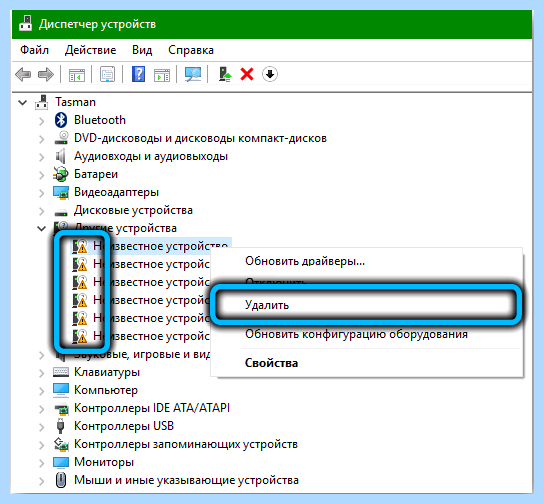544x504 pixels.
Task: Click the Forward arrow toolbar icon
Action: point(46,74)
